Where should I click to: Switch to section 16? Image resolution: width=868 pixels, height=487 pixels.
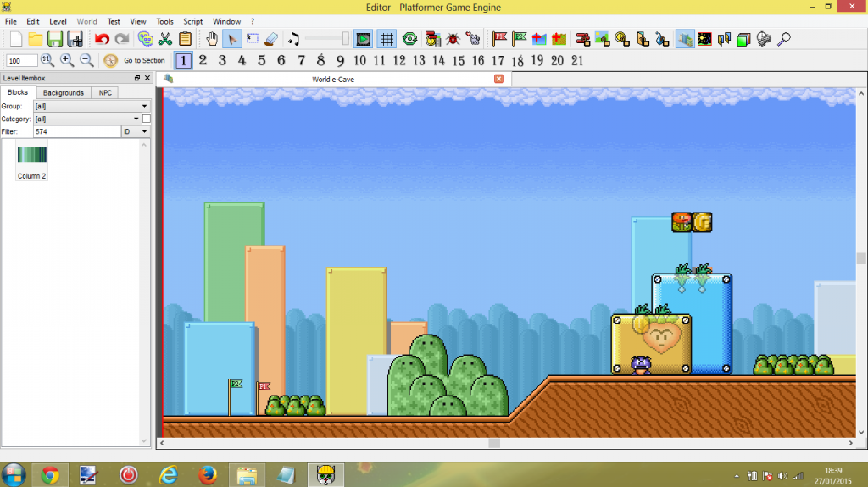click(478, 60)
